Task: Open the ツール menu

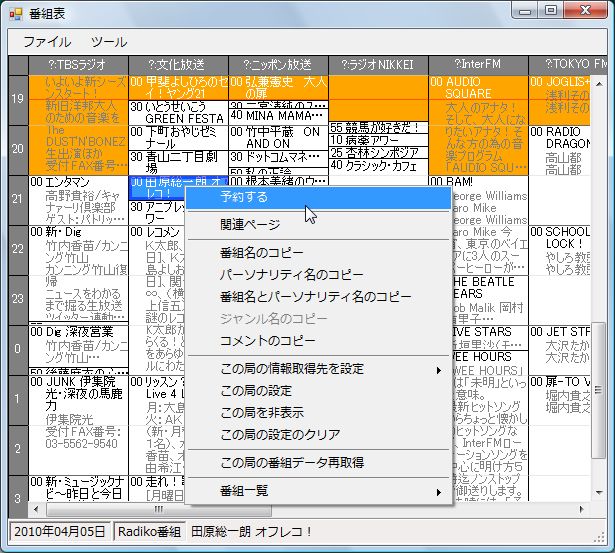Action: (109, 42)
